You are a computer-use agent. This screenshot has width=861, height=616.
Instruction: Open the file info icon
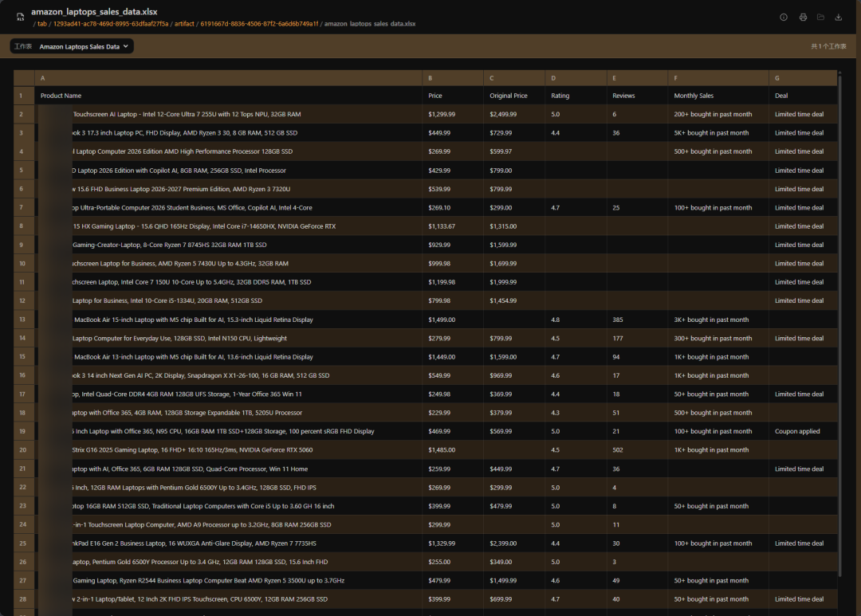(x=784, y=17)
